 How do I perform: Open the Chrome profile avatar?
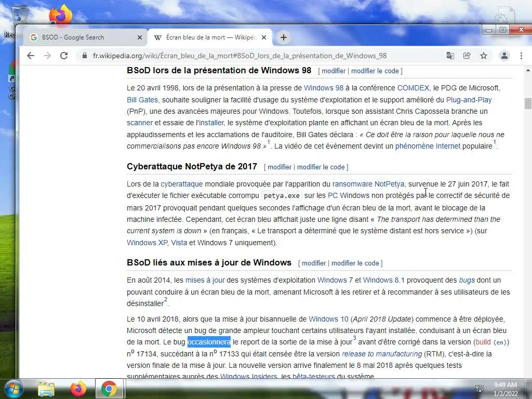[x=504, y=56]
